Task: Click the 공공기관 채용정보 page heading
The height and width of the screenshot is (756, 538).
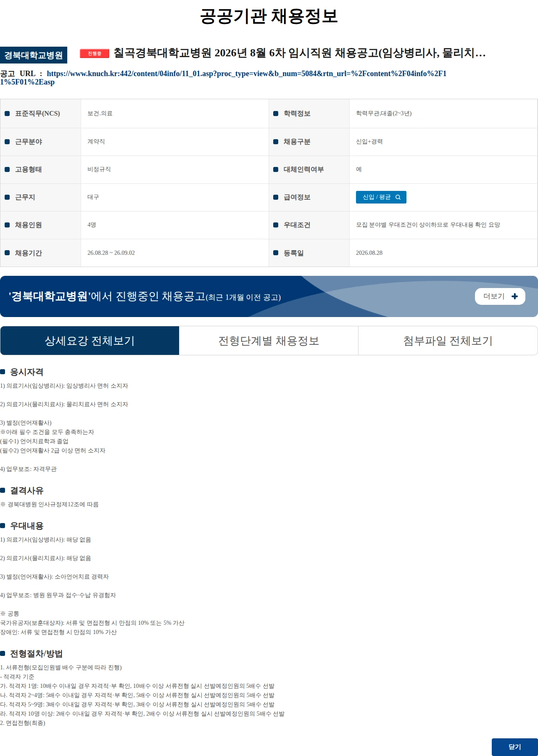Action: pos(269,16)
